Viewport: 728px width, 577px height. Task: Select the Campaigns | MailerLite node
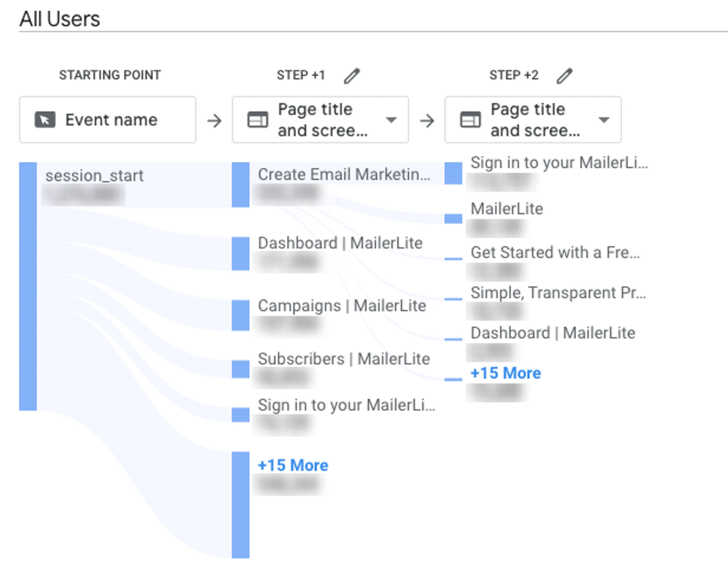point(342,306)
